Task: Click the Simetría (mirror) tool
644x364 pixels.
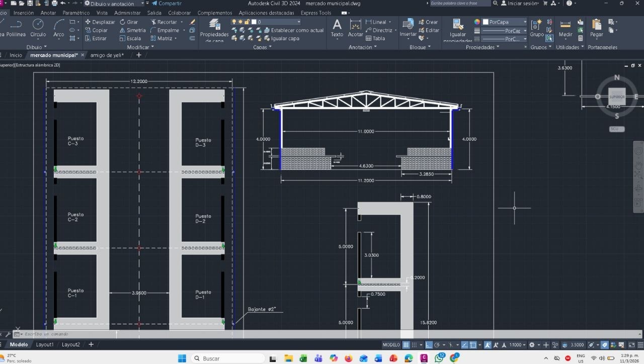Action: [132, 30]
